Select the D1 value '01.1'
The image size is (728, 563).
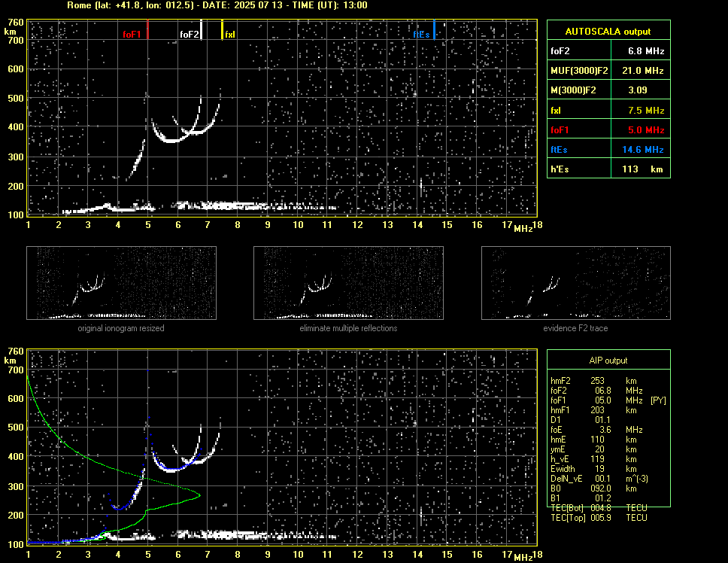[x=603, y=420]
